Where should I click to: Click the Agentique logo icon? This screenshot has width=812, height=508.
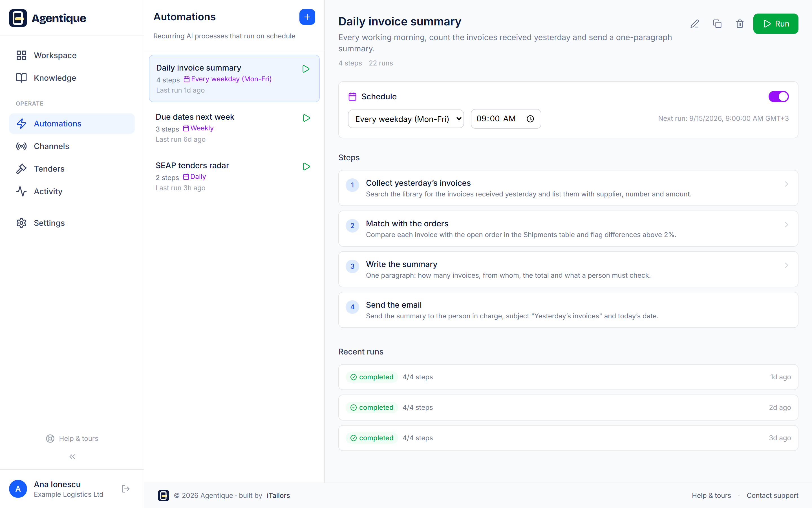click(x=18, y=18)
